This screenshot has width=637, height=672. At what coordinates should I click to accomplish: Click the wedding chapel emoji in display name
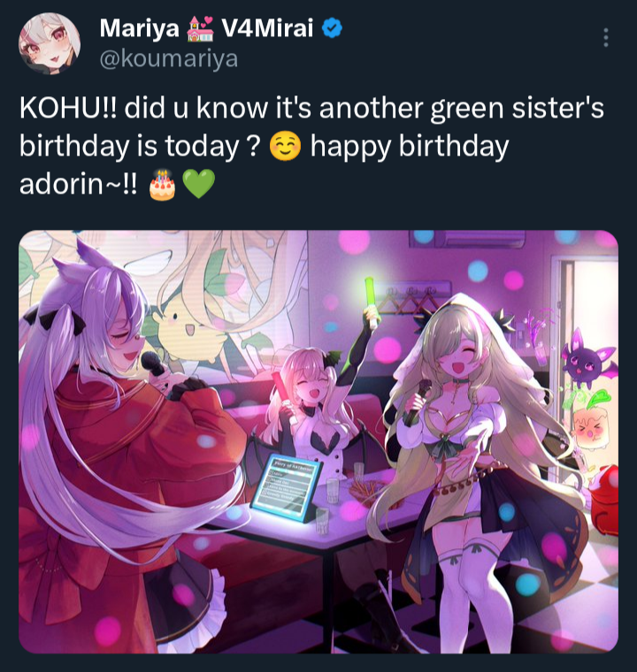(201, 28)
